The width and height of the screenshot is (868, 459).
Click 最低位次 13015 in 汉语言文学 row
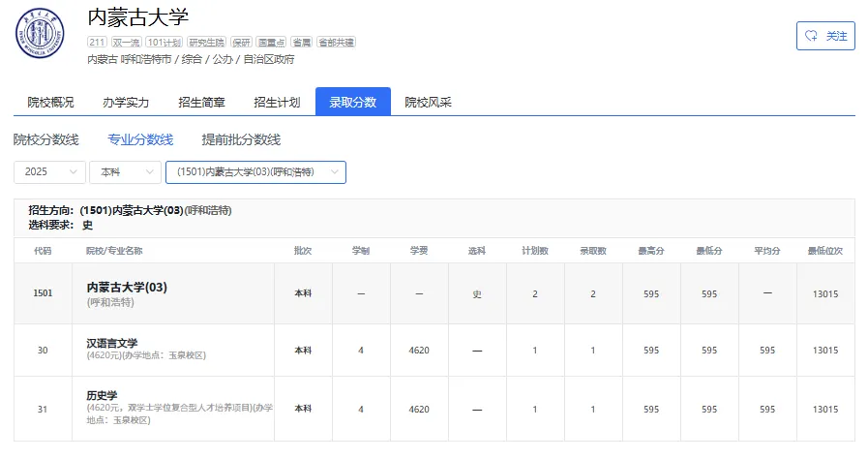pyautogui.click(x=825, y=350)
